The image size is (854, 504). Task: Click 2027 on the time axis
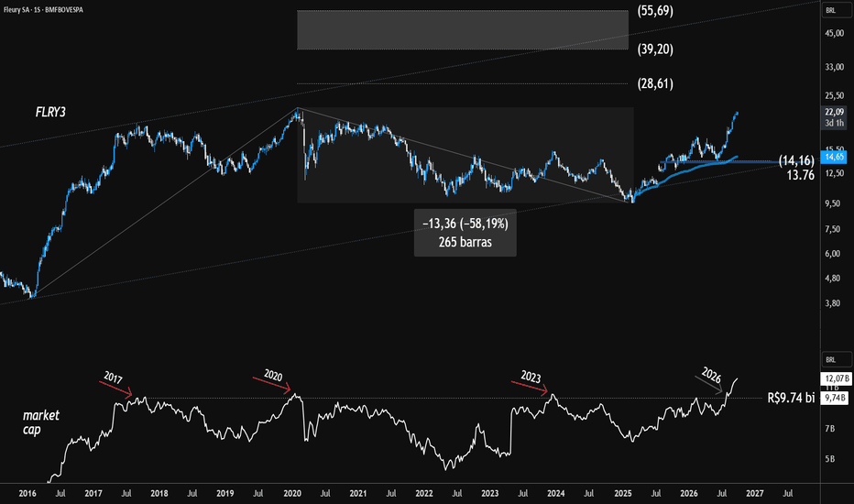coord(755,494)
